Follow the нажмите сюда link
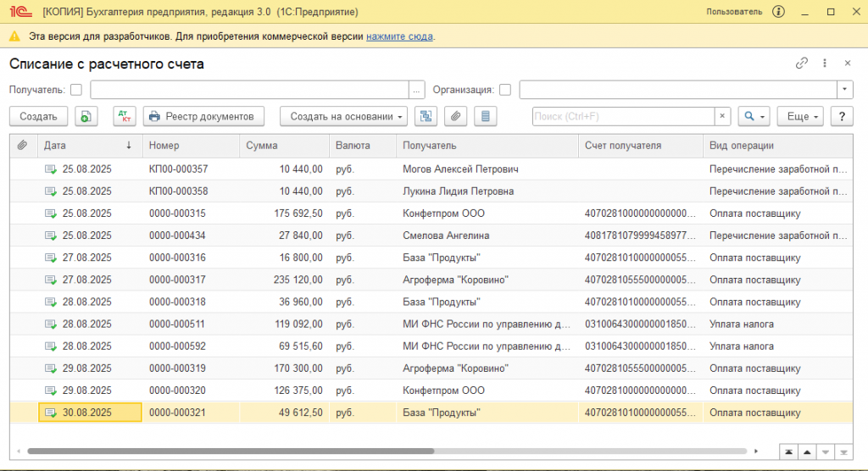 point(399,36)
